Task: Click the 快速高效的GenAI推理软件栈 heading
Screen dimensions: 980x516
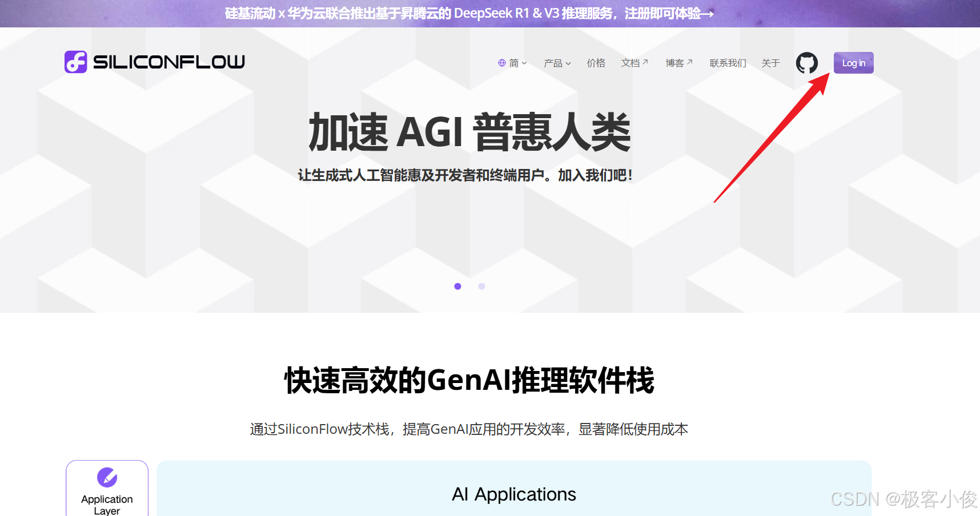Action: pyautogui.click(x=469, y=380)
